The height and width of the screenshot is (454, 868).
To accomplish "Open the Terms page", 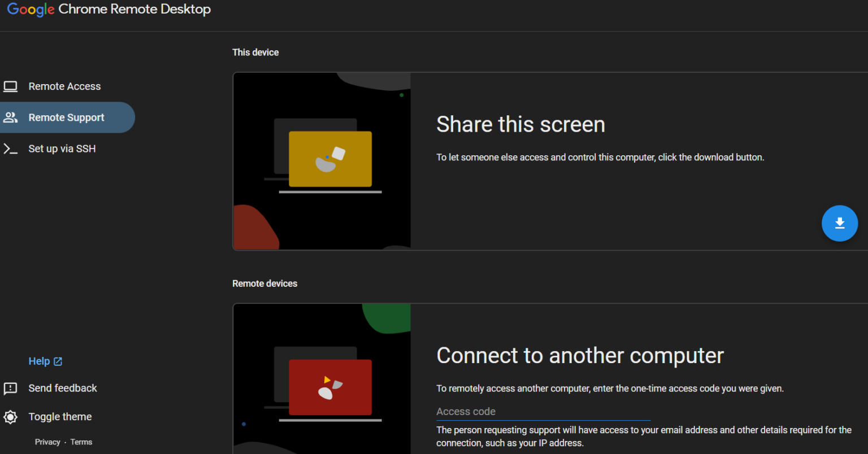I will point(81,442).
